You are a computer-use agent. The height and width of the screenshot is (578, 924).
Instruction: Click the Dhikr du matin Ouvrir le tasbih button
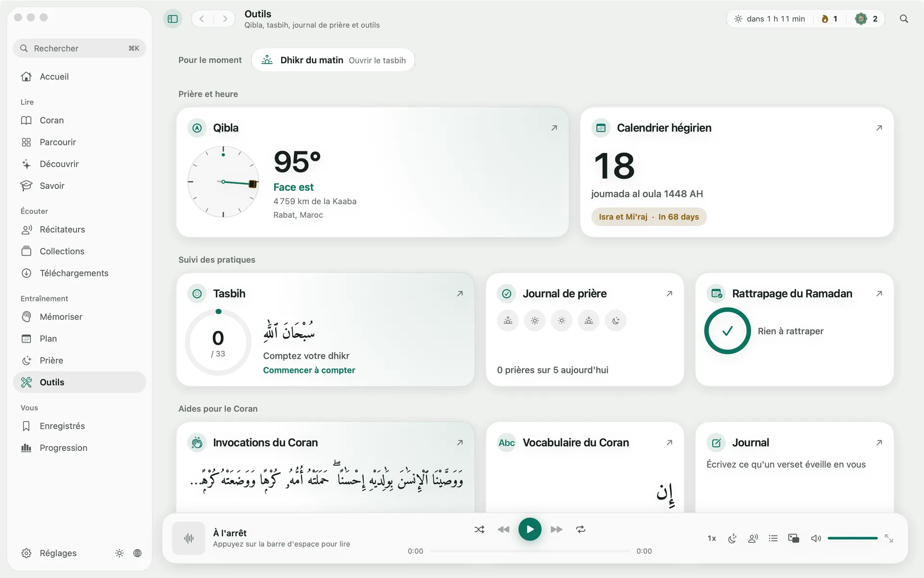click(x=333, y=60)
